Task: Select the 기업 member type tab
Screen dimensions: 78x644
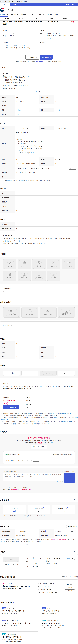Action: pyautogui.click(x=15, y=4)
